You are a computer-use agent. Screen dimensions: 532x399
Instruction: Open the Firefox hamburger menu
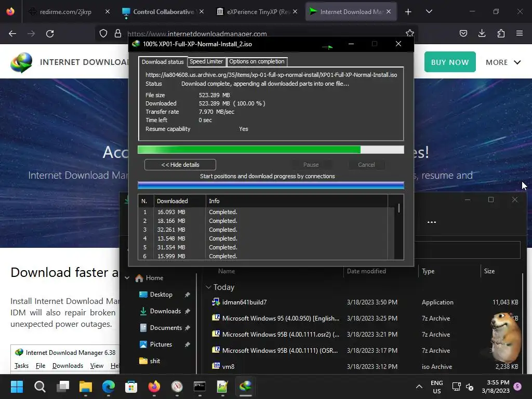pos(520,33)
